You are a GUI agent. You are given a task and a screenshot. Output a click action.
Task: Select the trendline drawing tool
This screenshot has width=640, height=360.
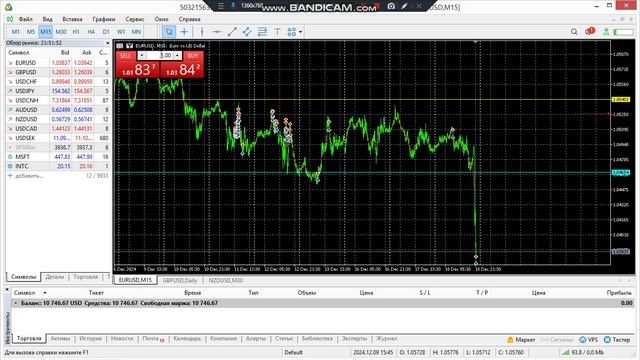coord(232,31)
